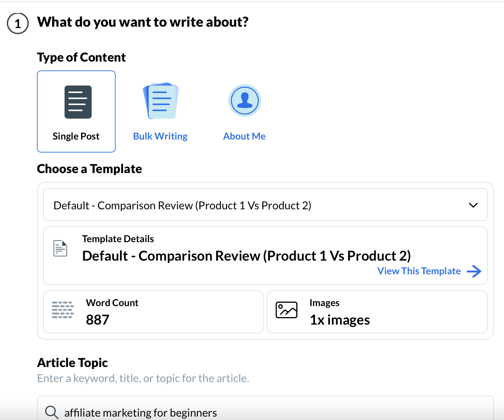Screen dimensions: 504x420
Task: Select the Single Post label
Action: click(76, 136)
